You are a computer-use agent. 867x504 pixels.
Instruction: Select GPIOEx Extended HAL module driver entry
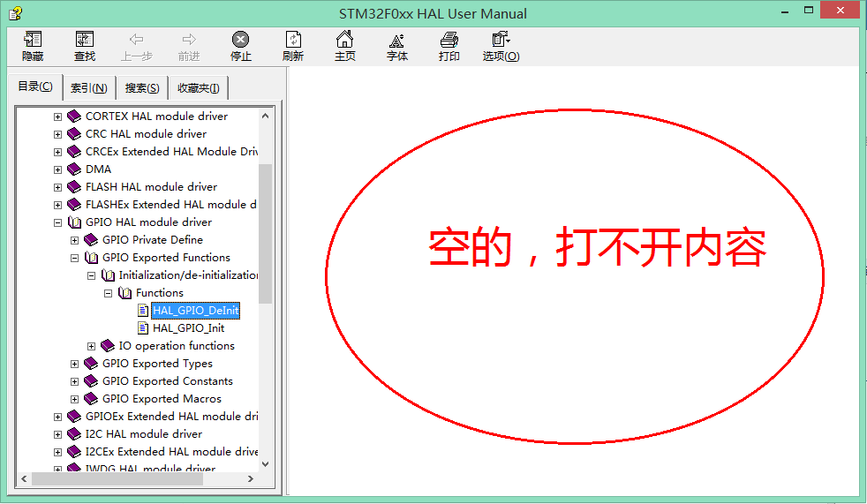pos(171,417)
